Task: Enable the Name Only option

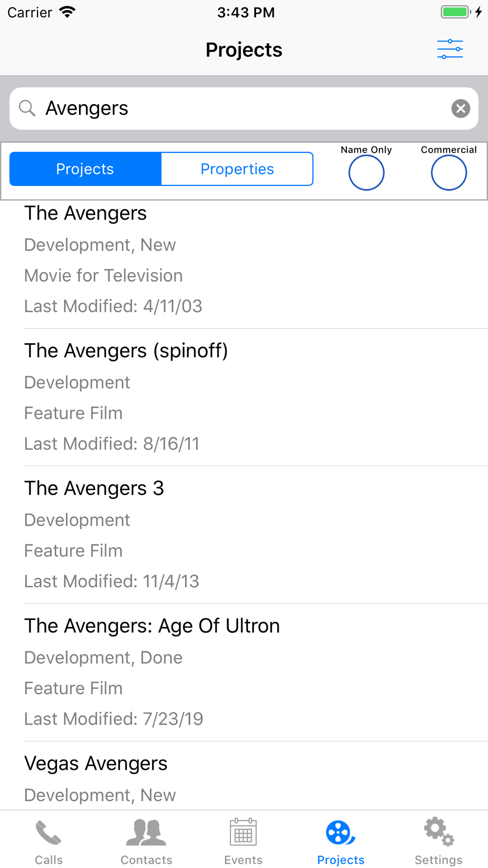Action: 366,172
